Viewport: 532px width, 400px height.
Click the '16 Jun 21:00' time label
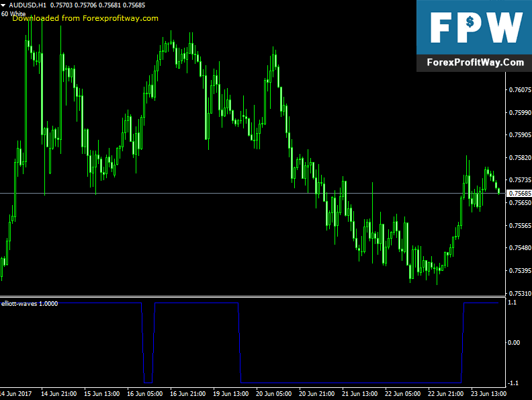(x=187, y=394)
